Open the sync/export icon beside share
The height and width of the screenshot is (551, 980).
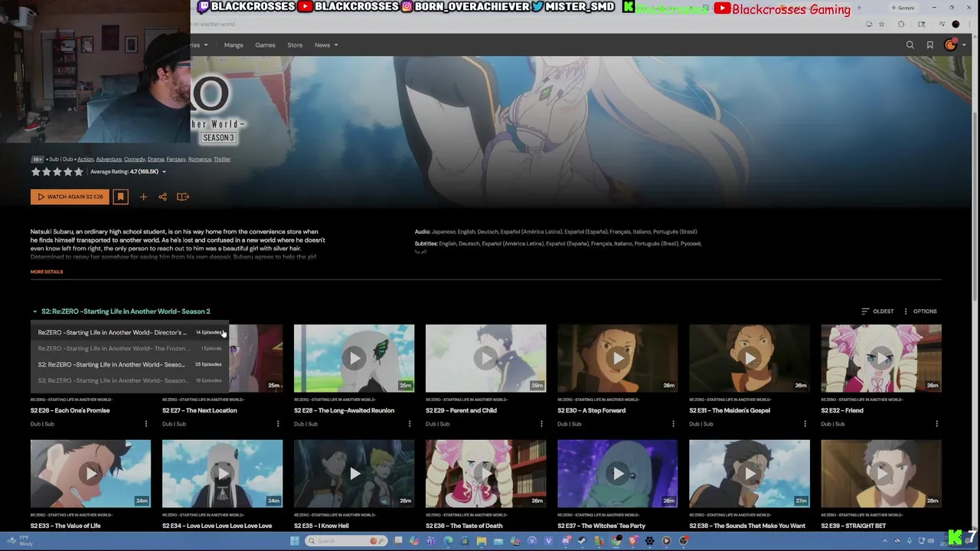click(x=182, y=197)
